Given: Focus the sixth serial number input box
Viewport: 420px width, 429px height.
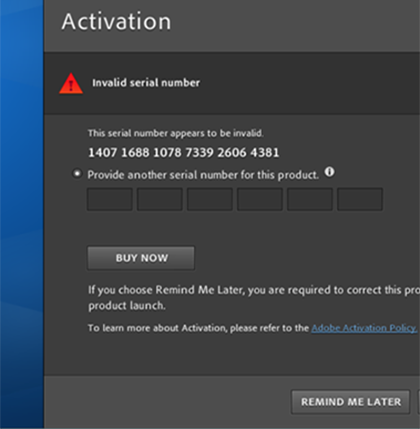Looking at the screenshot, I should tap(360, 199).
